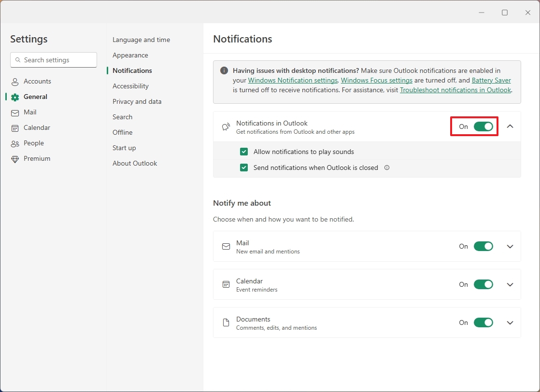Open Appearance settings

coord(130,55)
